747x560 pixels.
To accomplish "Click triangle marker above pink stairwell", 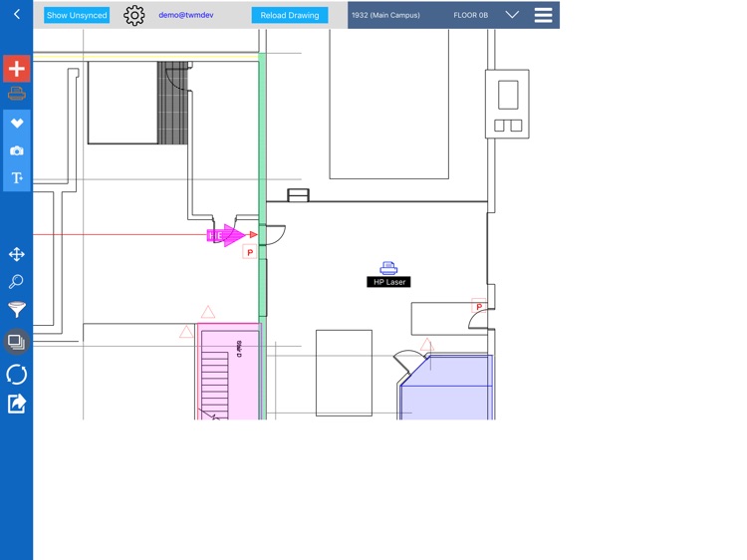I will (x=208, y=312).
